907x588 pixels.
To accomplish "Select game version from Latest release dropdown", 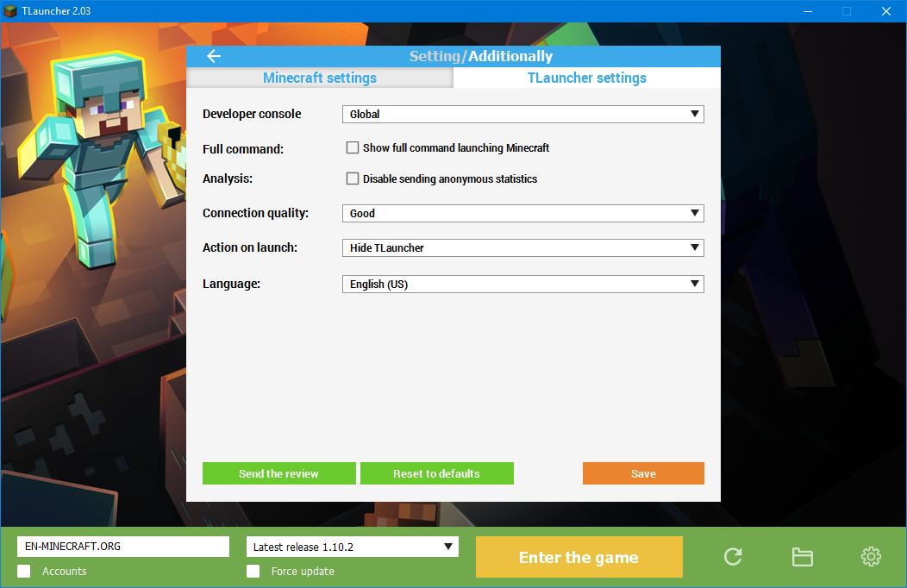I will tap(353, 547).
